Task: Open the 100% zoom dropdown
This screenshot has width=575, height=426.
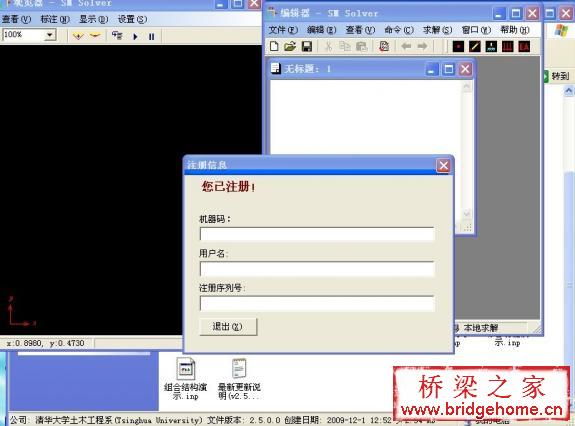Action: [x=50, y=35]
